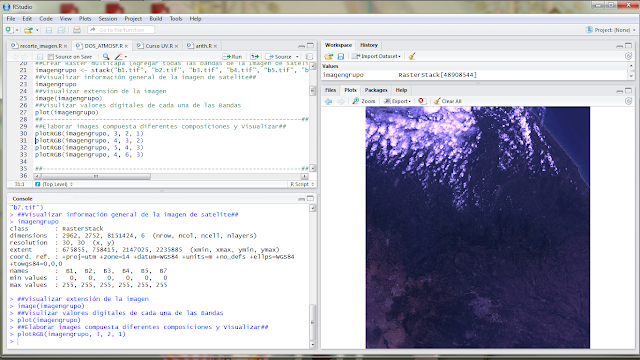
Task: Click the Open File folder icon
Action: [28, 30]
